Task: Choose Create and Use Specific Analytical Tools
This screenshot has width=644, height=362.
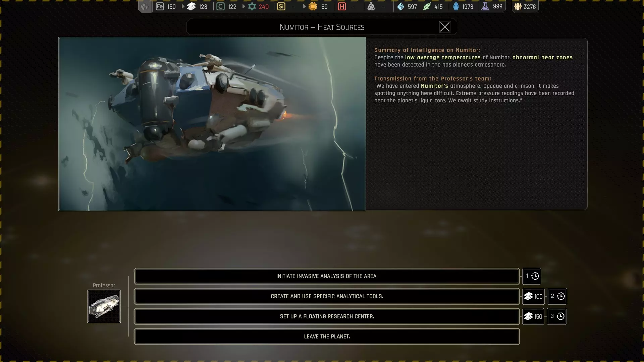Action: pyautogui.click(x=327, y=296)
